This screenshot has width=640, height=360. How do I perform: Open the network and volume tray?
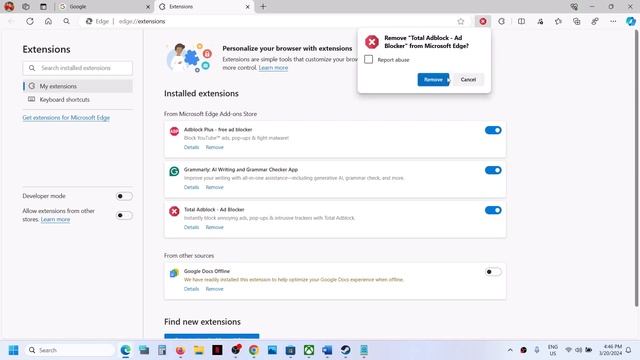point(578,350)
